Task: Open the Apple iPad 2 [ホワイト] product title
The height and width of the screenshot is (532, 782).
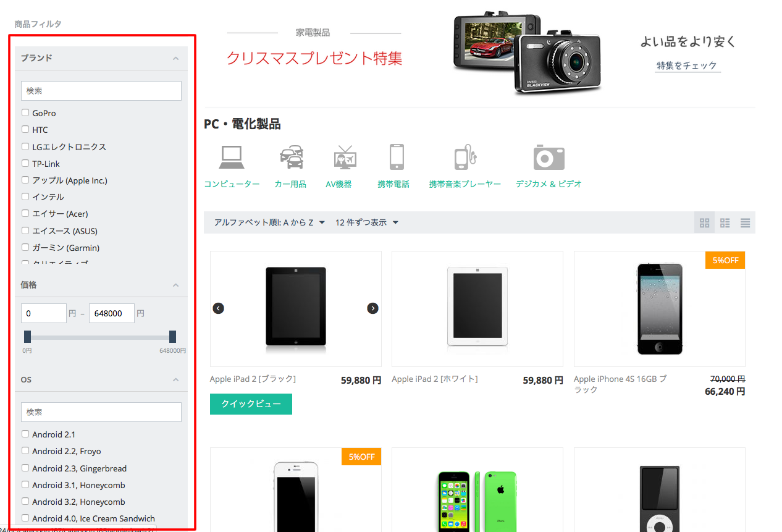Action: [x=435, y=379]
